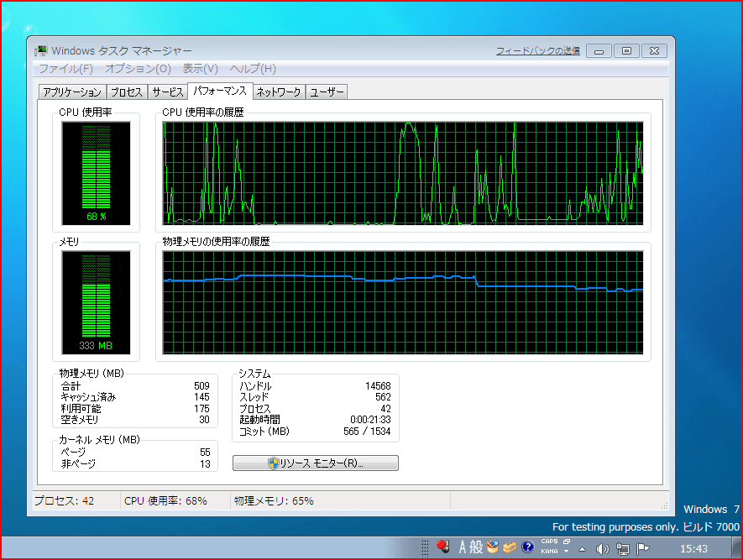Toggle CAPS lock in the language bar
The image size is (743, 560).
[x=549, y=542]
